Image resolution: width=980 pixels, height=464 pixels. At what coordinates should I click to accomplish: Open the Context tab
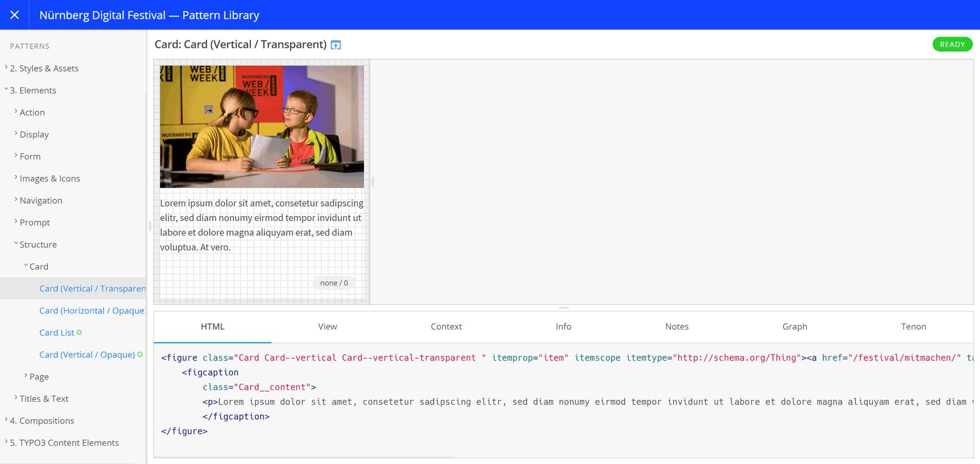tap(446, 327)
